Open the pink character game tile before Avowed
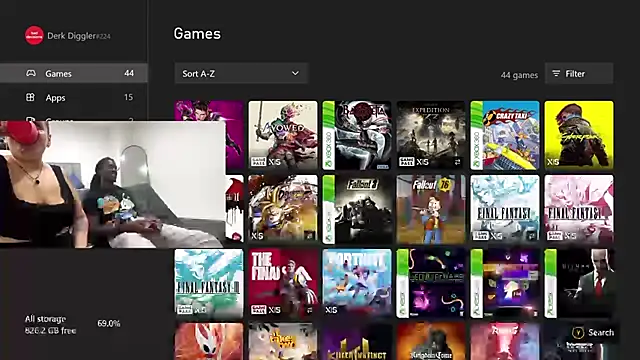This screenshot has height=360, width=640. (209, 111)
